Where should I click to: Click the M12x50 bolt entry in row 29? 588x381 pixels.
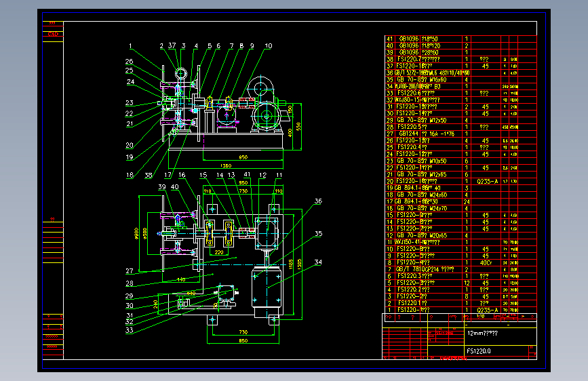pyautogui.click(x=421, y=121)
